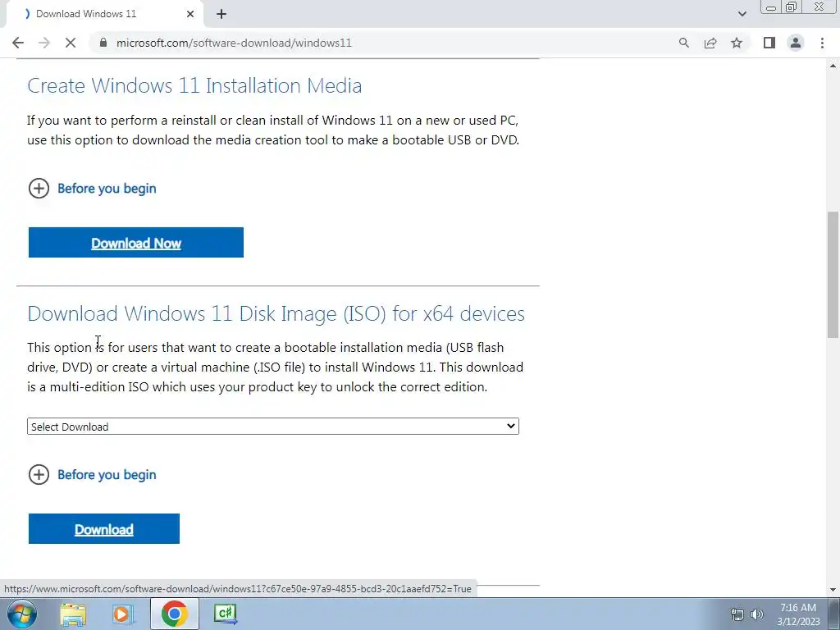
Task: Close the Download Windows 11 tab
Action: coord(190,14)
